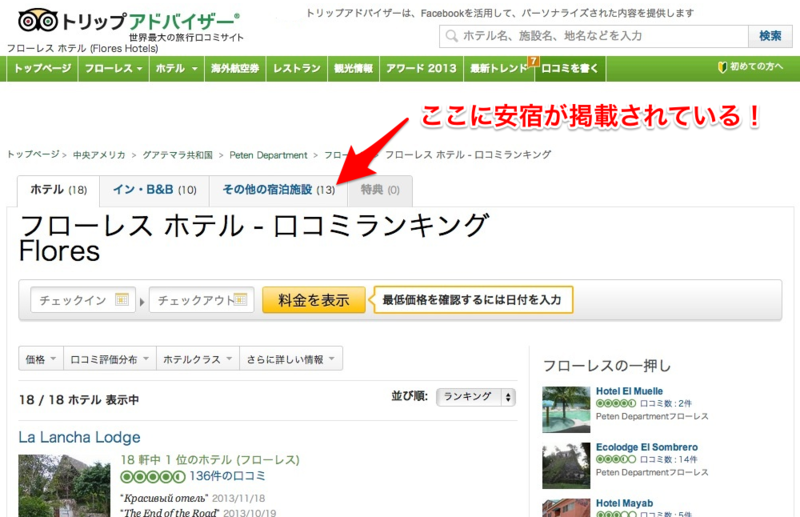Click Ecolodge El Sombrero thumbnail

(x=566, y=466)
